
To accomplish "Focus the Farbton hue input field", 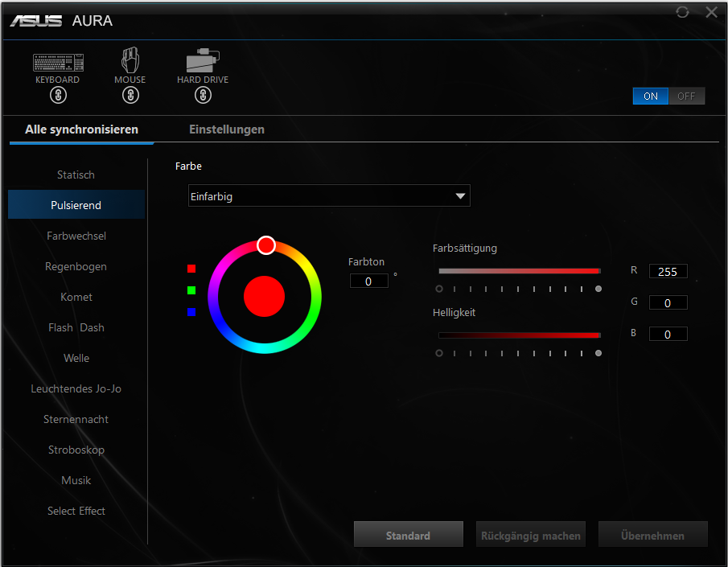I will pyautogui.click(x=369, y=281).
